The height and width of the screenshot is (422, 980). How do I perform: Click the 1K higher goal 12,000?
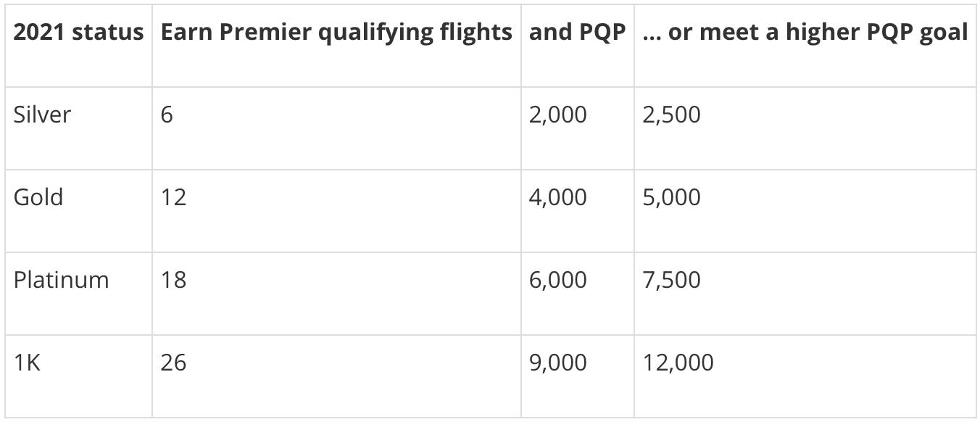click(678, 363)
